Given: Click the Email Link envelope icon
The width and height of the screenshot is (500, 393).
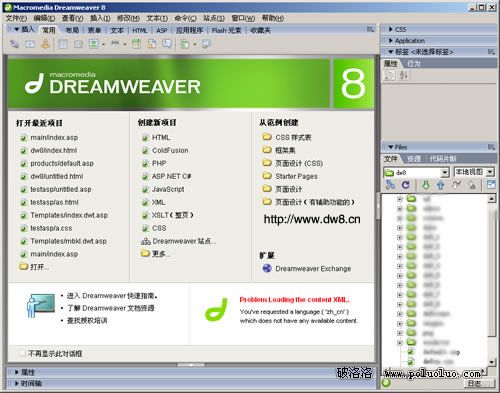Looking at the screenshot, I should click(x=30, y=44).
